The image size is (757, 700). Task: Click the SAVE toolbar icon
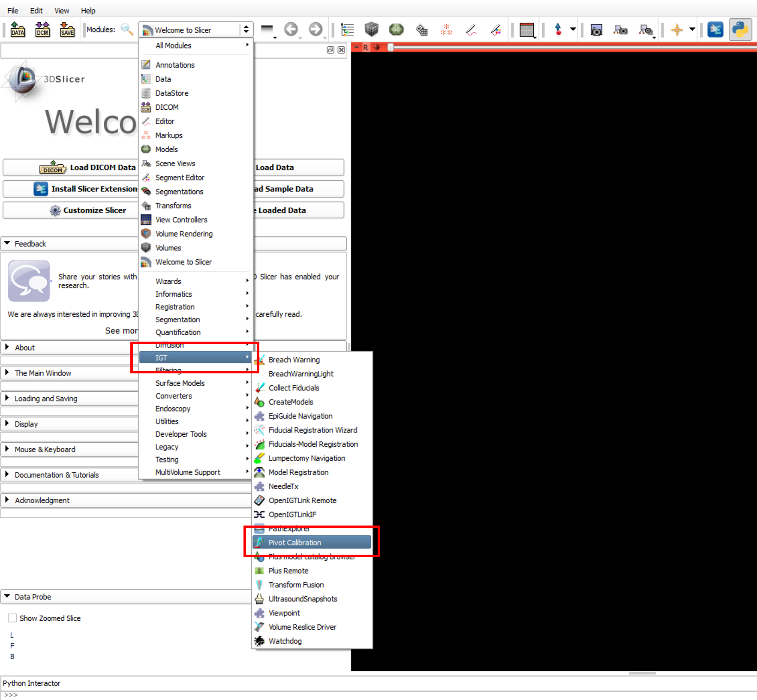[x=67, y=30]
